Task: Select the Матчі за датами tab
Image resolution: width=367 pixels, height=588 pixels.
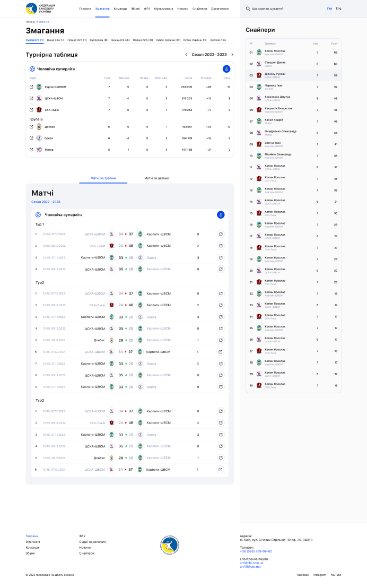Action: pyautogui.click(x=156, y=178)
